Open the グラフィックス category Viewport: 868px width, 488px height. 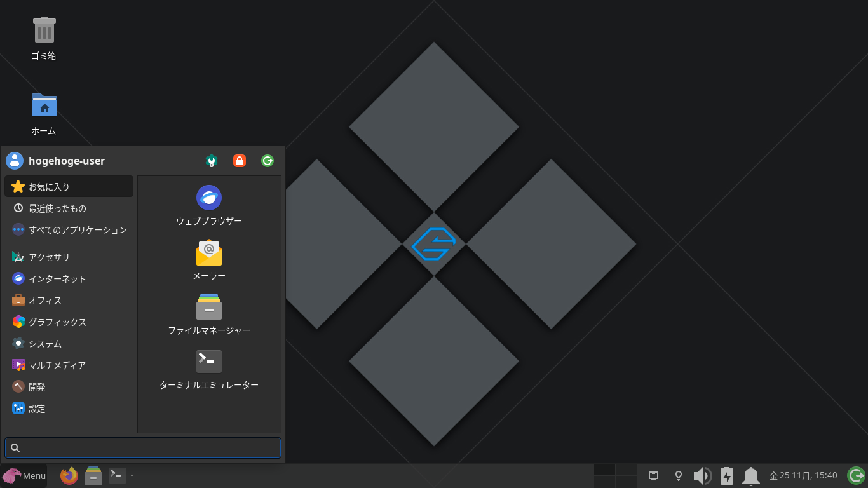click(69, 322)
